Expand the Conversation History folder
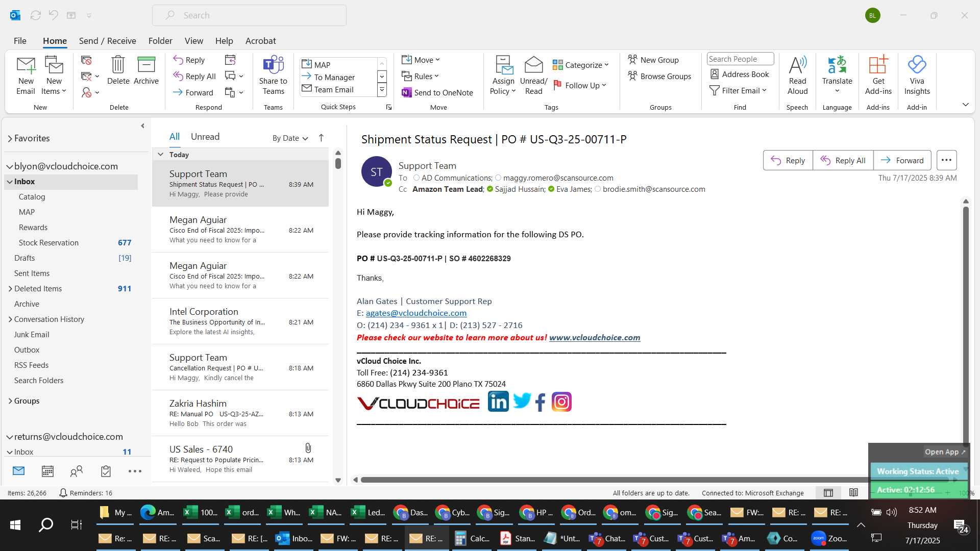The height and width of the screenshot is (551, 980). coord(10,319)
